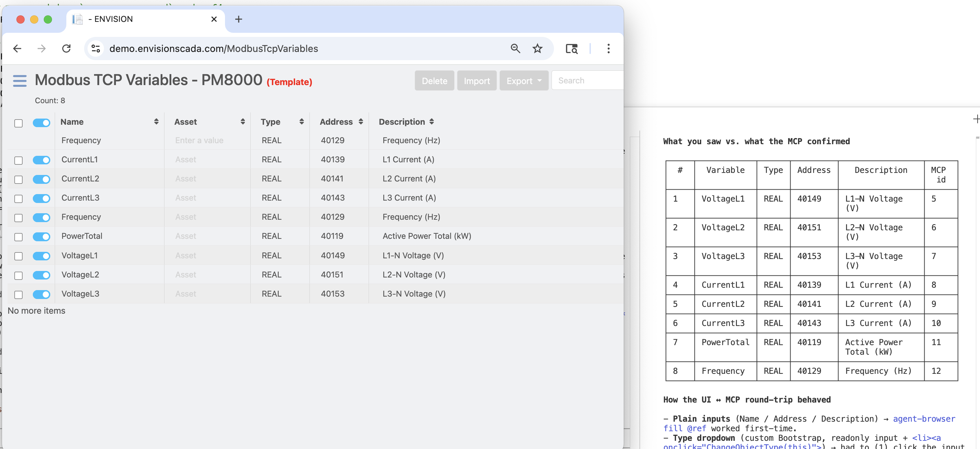
Task: Open the REAL type dropdown for CurrentL1
Action: [272, 160]
